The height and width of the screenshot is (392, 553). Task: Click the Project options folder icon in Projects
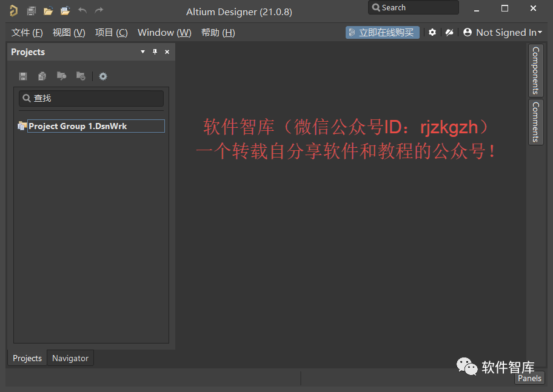click(81, 76)
